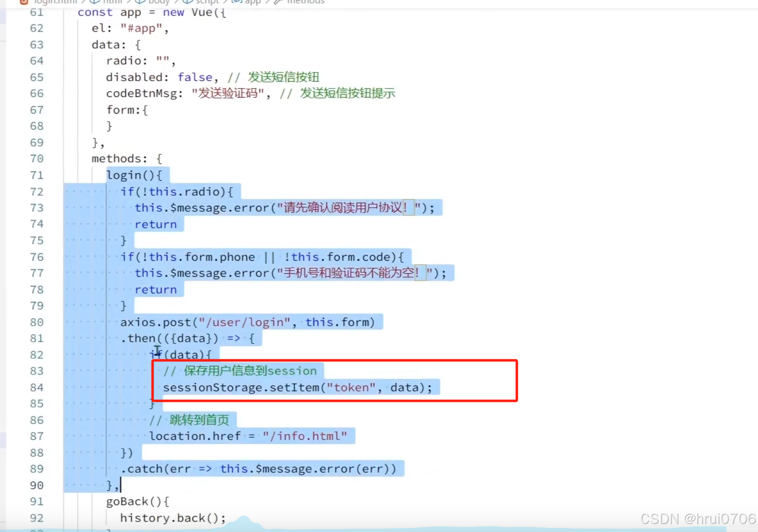This screenshot has height=532, width=758.
Task: Click the return keyword on line 78
Action: [x=156, y=289]
